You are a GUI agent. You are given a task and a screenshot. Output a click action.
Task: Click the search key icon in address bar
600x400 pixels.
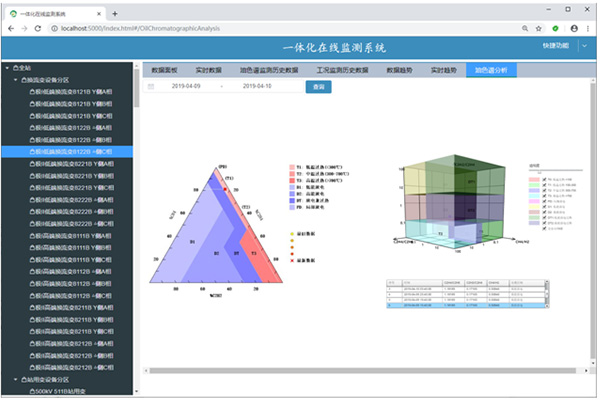point(520,29)
